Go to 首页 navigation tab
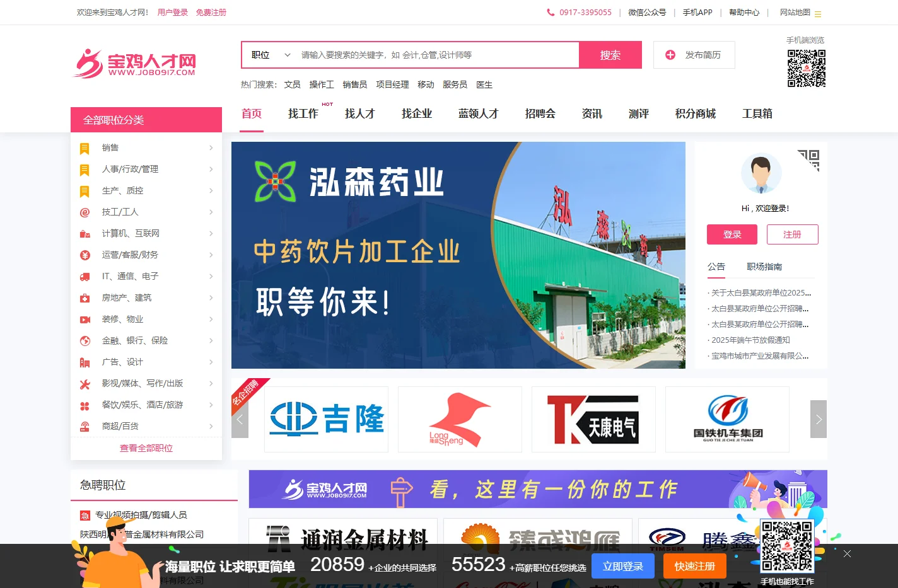 (x=252, y=113)
